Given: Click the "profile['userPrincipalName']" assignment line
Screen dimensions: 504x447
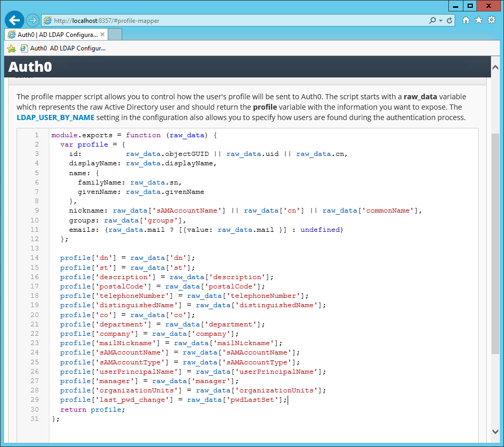Looking at the screenshot, I should pos(193,372).
